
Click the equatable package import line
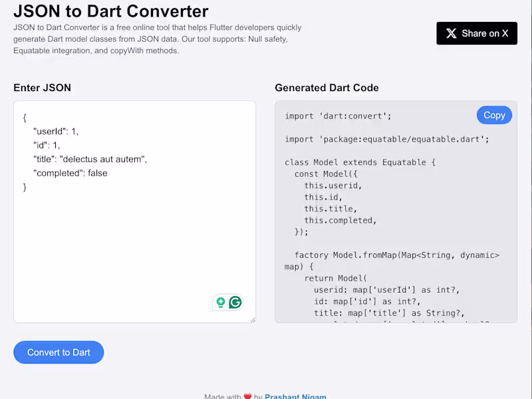[387, 139]
